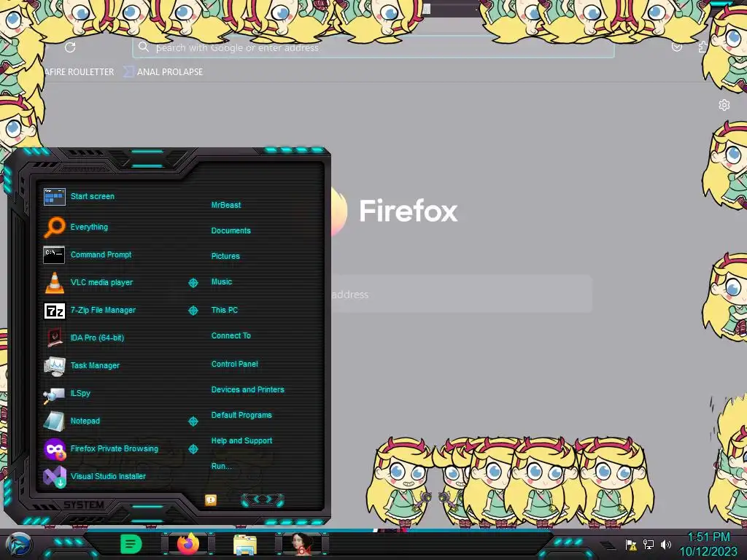Image resolution: width=747 pixels, height=560 pixels.
Task: Expand 7-Zip File Manager jump list arrow
Action: click(193, 311)
